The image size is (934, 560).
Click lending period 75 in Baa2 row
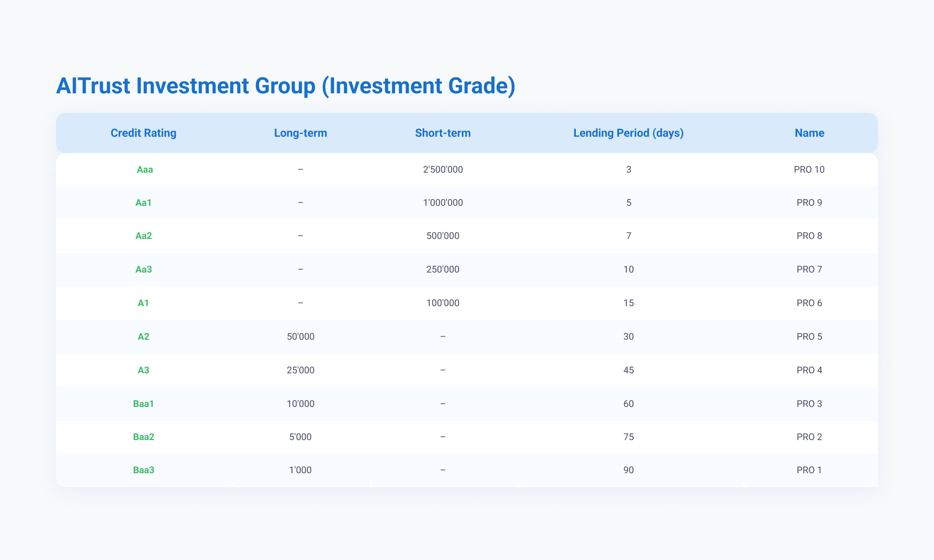(629, 437)
